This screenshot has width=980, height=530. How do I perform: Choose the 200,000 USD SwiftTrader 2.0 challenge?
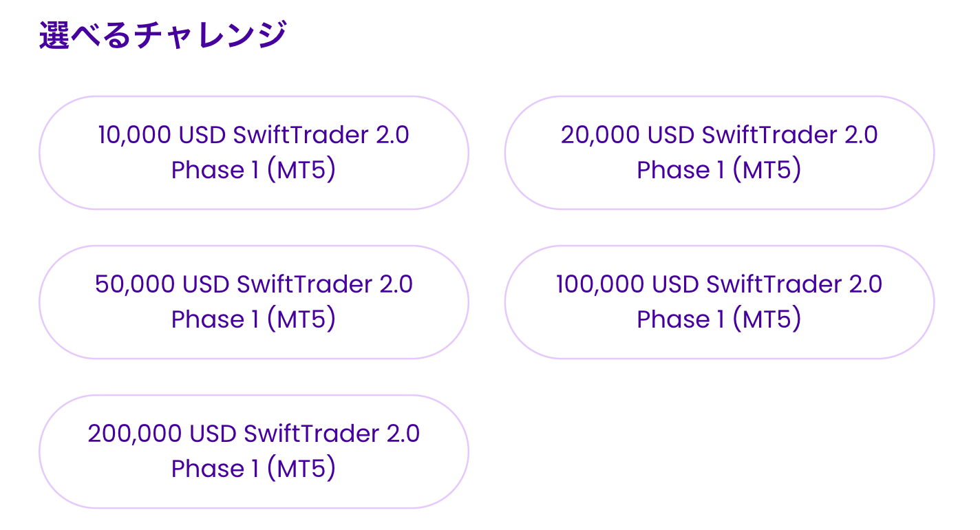click(253, 451)
